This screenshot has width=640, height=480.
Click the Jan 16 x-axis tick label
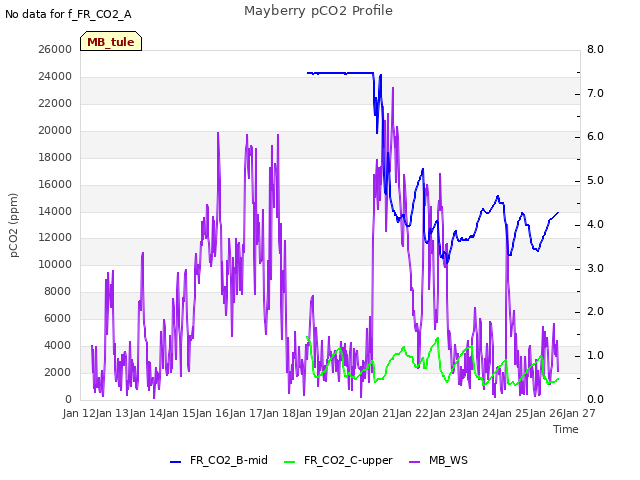tap(212, 413)
